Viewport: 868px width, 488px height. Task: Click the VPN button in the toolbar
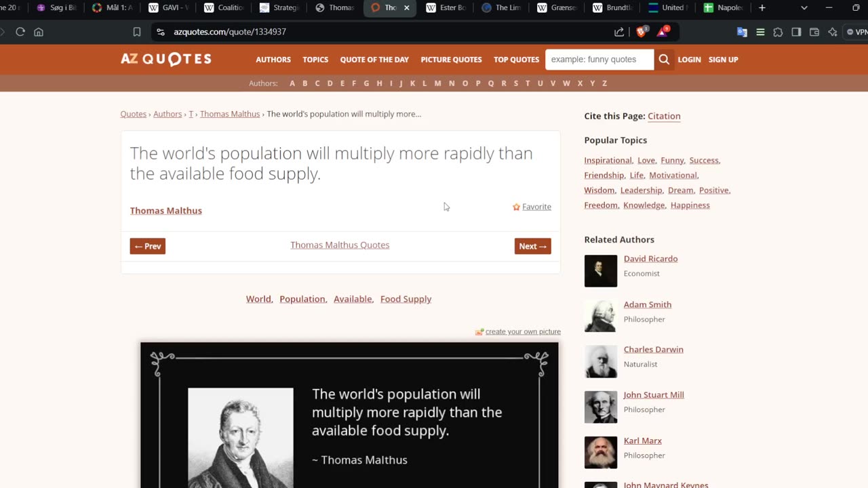[x=857, y=32]
